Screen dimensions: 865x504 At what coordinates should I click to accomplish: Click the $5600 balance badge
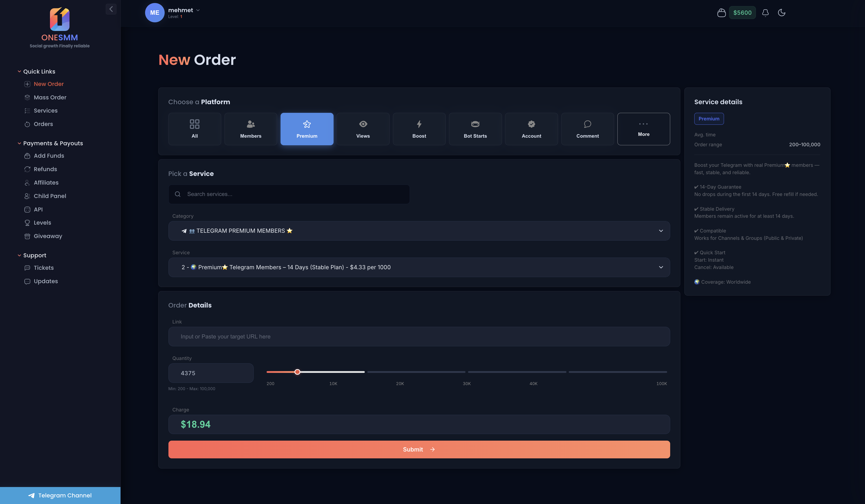(x=742, y=13)
